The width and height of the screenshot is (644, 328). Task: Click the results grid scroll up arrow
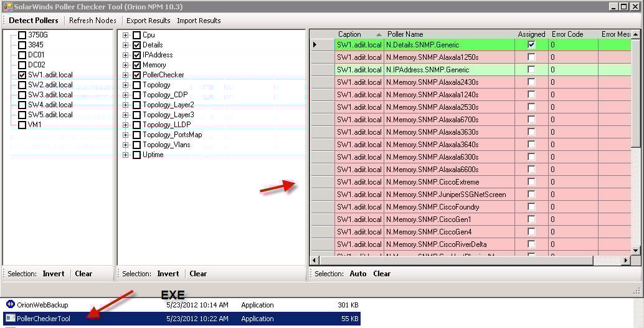[x=636, y=34]
